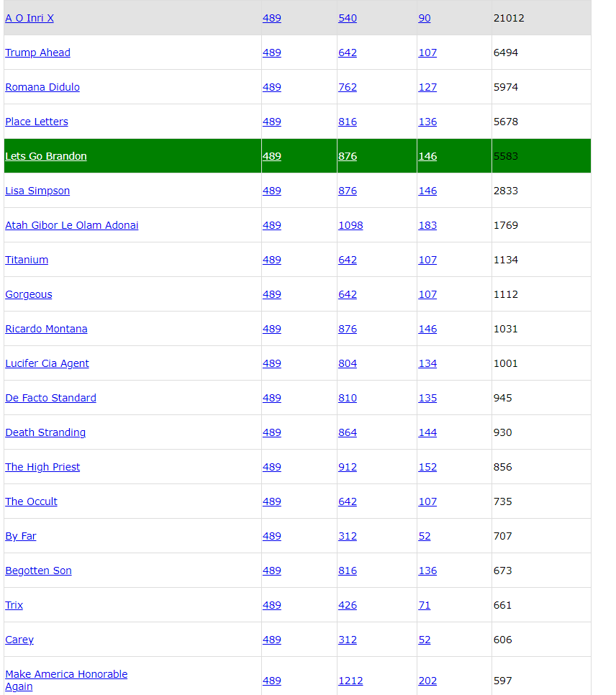Image resolution: width=616 pixels, height=695 pixels.
Task: Click the 'Carey' link
Action: tap(19, 640)
